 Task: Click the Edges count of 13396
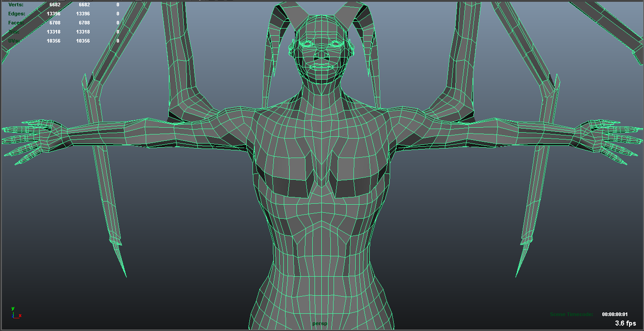54,13
